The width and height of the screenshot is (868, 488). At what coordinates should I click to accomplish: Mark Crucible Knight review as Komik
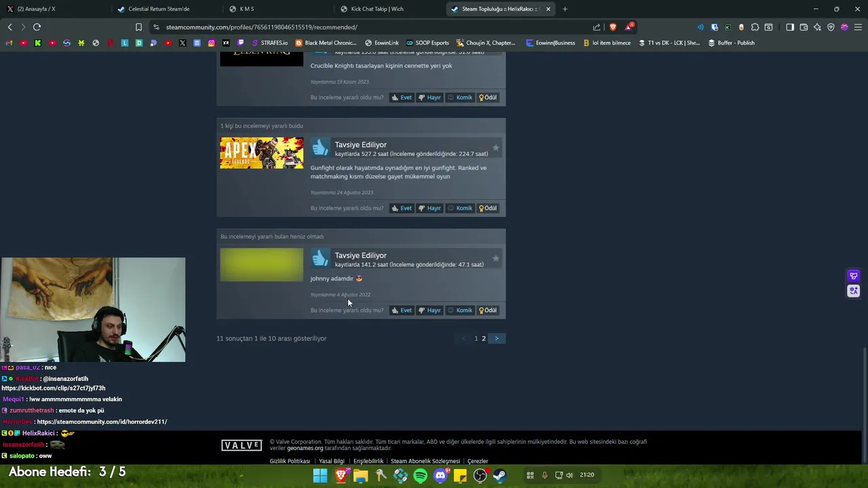(460, 98)
